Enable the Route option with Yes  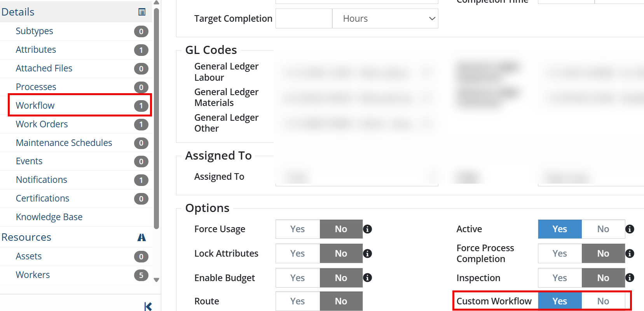pos(298,301)
